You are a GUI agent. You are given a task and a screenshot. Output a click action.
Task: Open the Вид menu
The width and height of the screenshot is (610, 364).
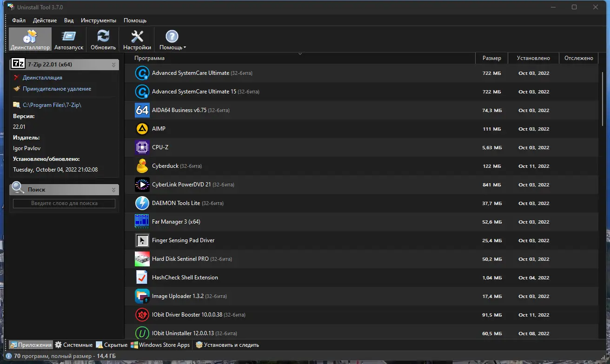point(69,20)
